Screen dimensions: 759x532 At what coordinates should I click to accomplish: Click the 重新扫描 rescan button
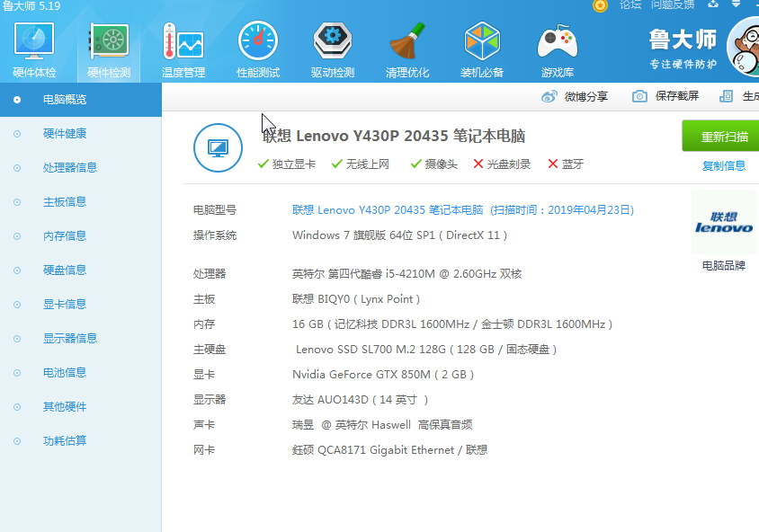pyautogui.click(x=721, y=137)
